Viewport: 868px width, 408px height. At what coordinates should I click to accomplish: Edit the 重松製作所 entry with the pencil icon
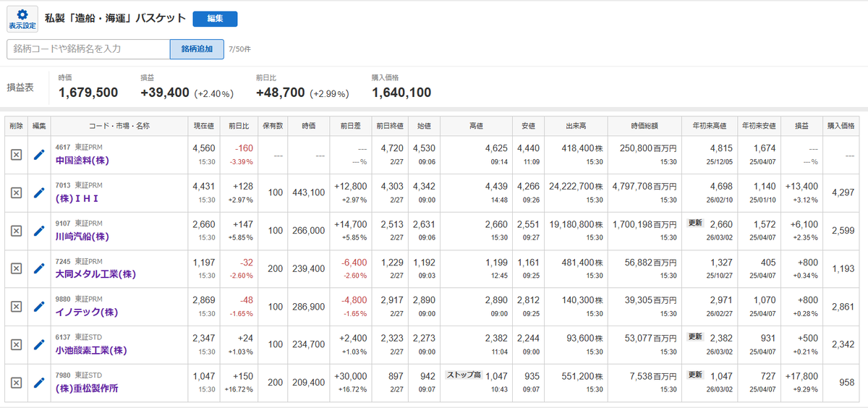tap(39, 383)
